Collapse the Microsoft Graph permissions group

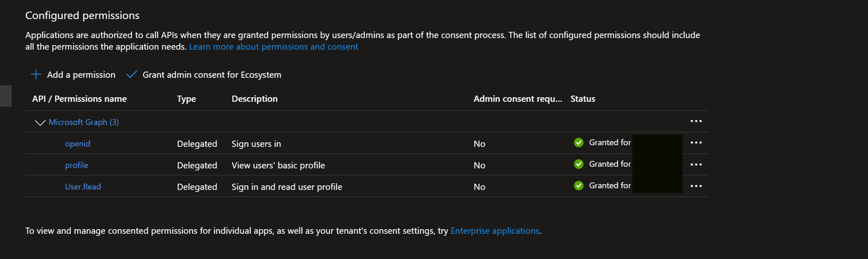point(40,122)
